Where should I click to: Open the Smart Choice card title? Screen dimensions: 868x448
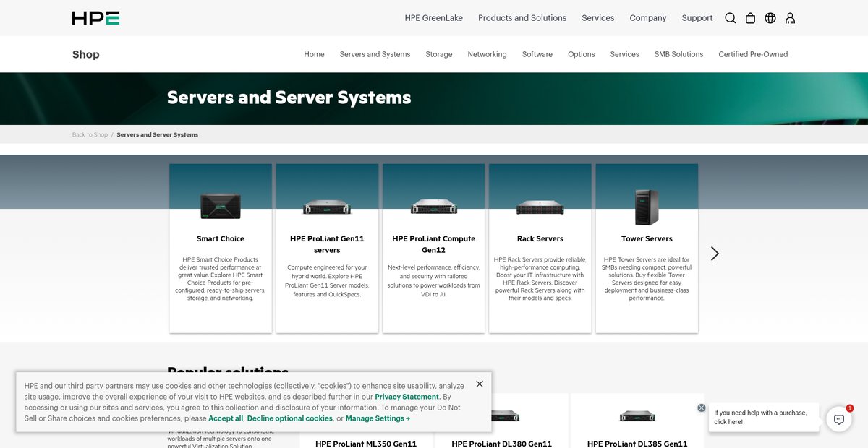(221, 238)
